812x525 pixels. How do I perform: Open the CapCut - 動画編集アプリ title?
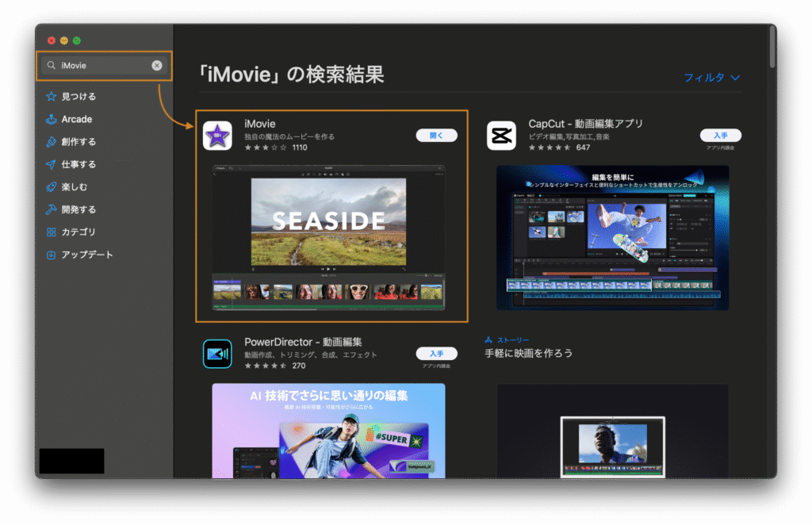tap(586, 124)
